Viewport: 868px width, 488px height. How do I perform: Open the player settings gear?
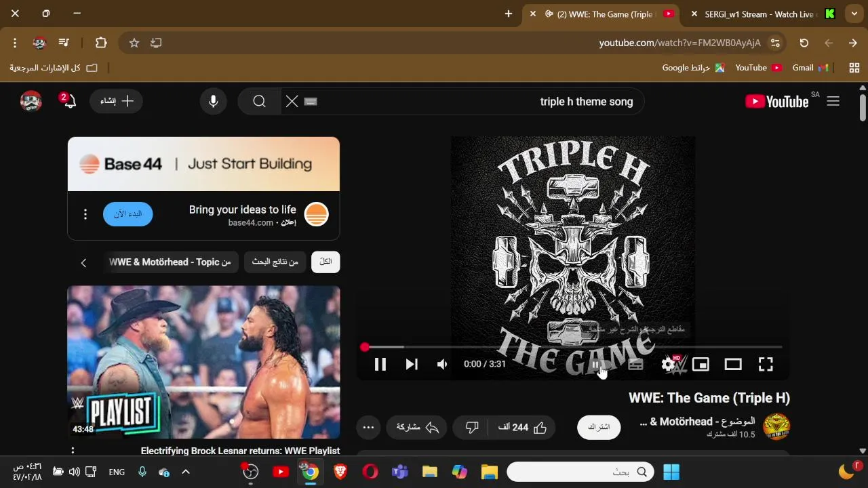669,364
